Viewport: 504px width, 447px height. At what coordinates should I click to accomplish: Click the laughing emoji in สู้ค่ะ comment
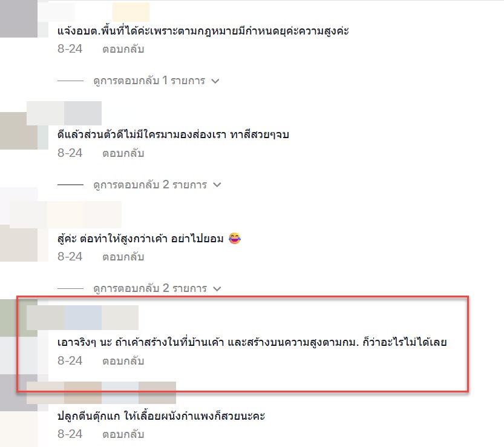pos(235,239)
